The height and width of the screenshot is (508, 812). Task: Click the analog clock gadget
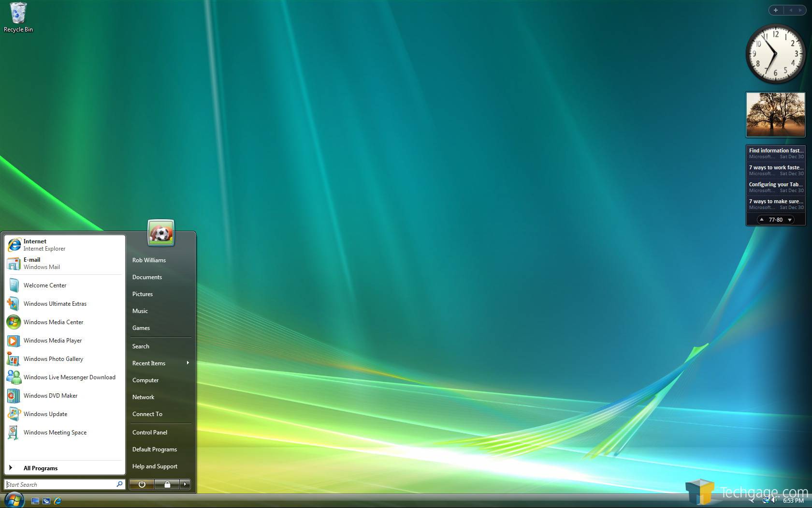[x=775, y=53]
